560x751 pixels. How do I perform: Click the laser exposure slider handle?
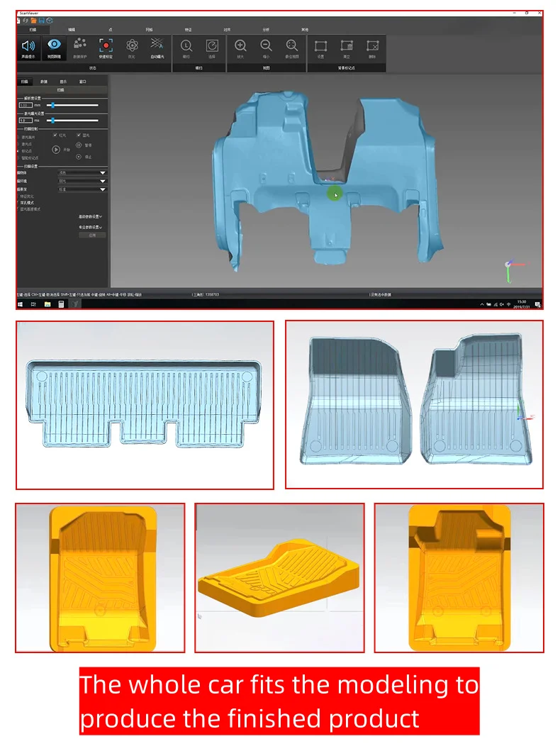(52, 121)
